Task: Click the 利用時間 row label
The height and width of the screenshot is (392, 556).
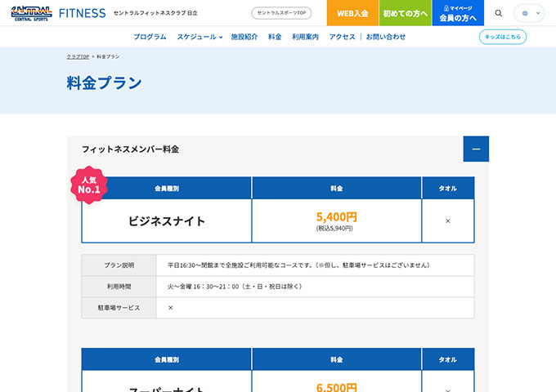Action: tap(119, 287)
